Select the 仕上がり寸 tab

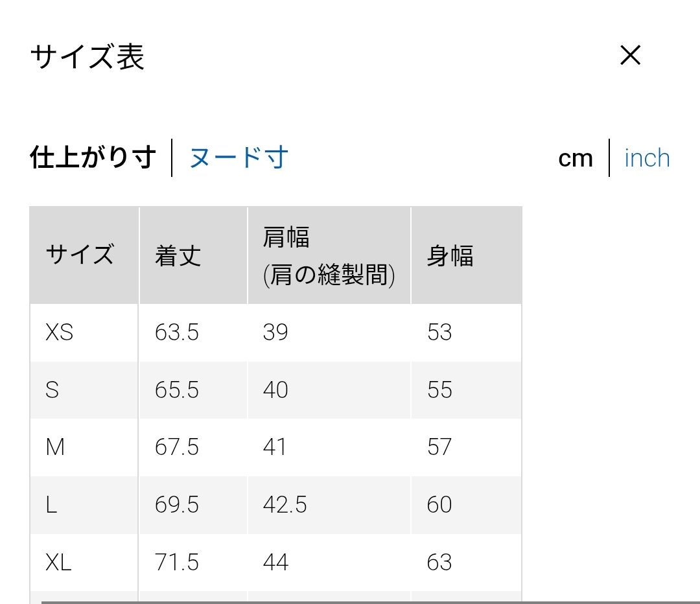point(93,157)
